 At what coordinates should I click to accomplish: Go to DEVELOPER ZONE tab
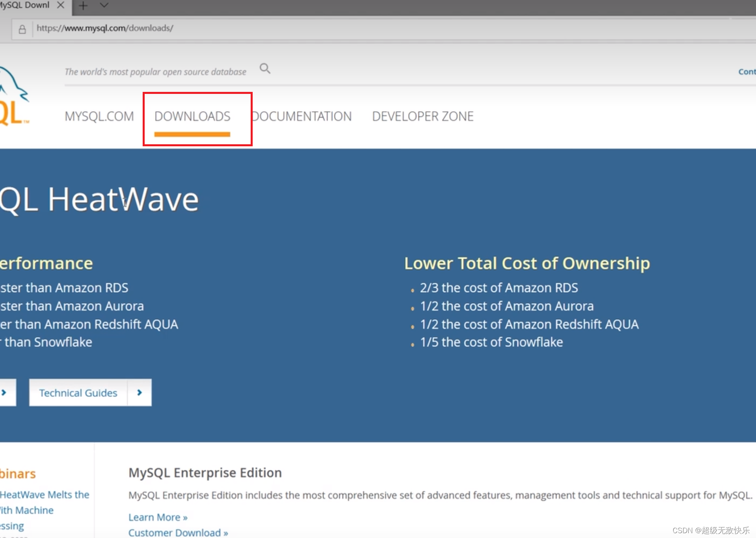[423, 116]
